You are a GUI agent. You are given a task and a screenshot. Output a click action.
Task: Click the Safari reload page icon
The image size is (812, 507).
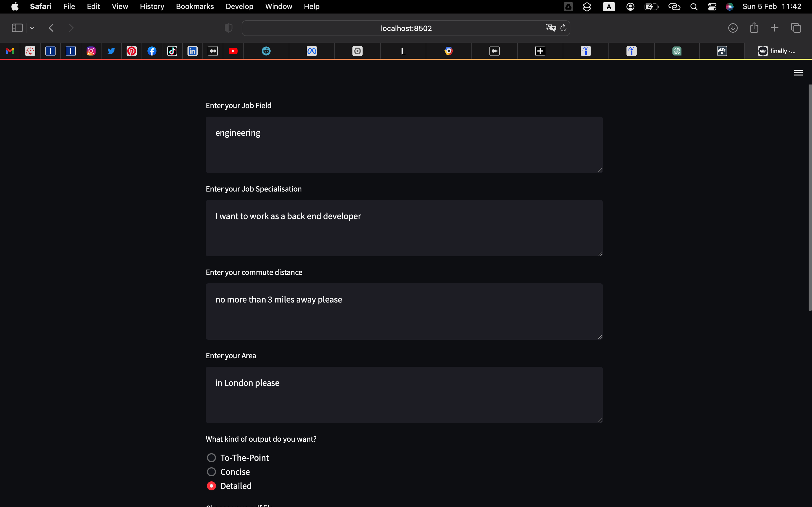tap(563, 28)
